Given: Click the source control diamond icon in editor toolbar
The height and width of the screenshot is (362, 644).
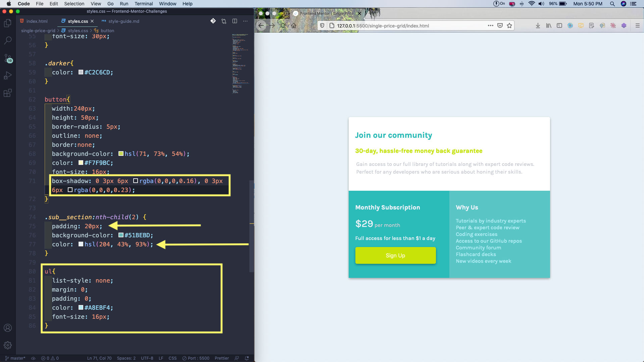Looking at the screenshot, I should (213, 21).
